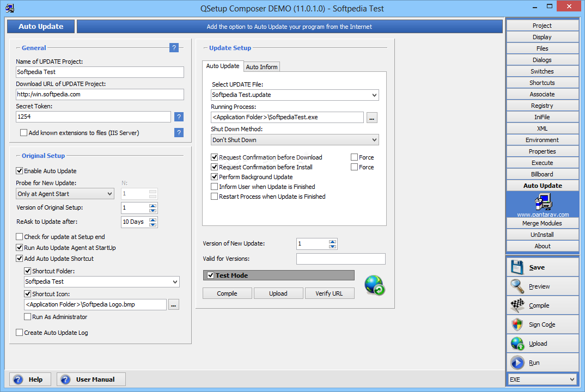585x392 pixels.
Task: Click the Download URL of UPDATE Project field
Action: coord(100,94)
